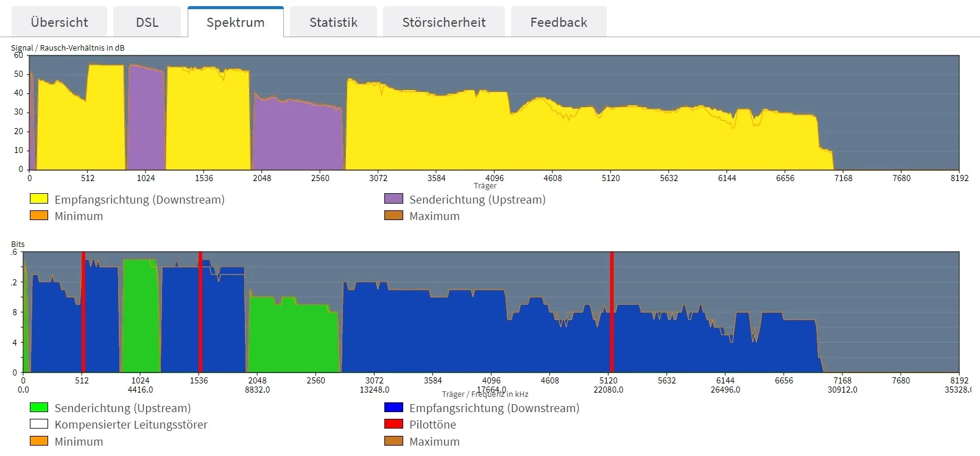The height and width of the screenshot is (456, 980).
Task: Click the wide green upstream block in bits chart
Action: 294,335
